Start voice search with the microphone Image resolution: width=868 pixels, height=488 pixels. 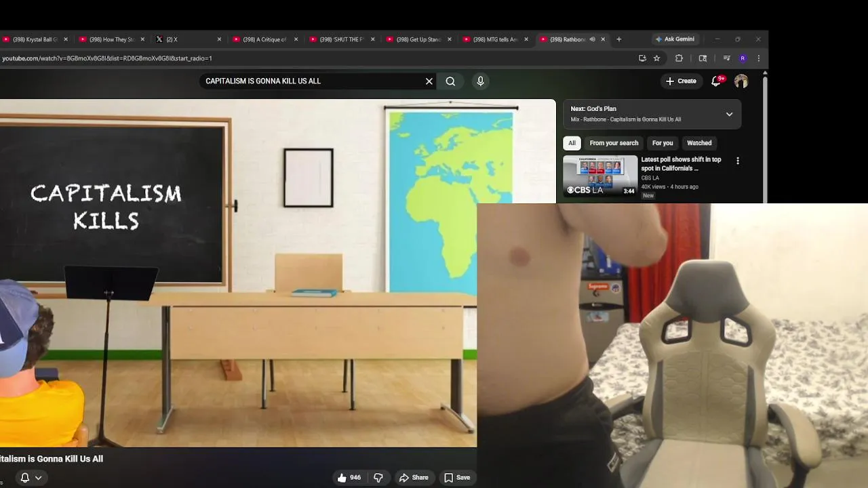point(480,81)
